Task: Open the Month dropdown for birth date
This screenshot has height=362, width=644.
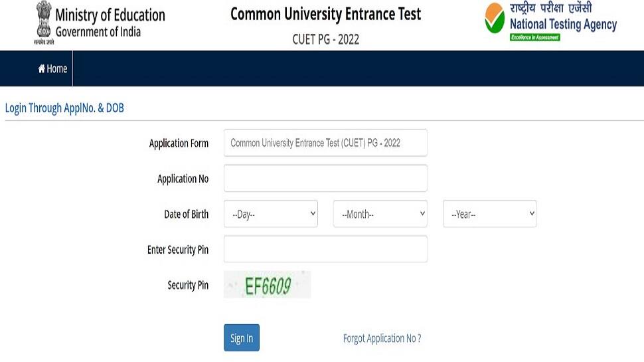Action: click(x=380, y=214)
